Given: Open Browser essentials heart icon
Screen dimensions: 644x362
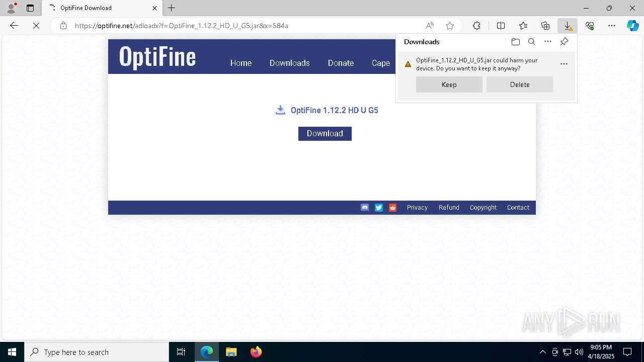Looking at the screenshot, I should 590,26.
